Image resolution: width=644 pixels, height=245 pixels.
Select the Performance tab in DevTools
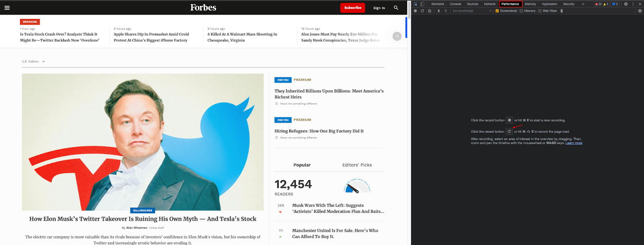tap(510, 4)
